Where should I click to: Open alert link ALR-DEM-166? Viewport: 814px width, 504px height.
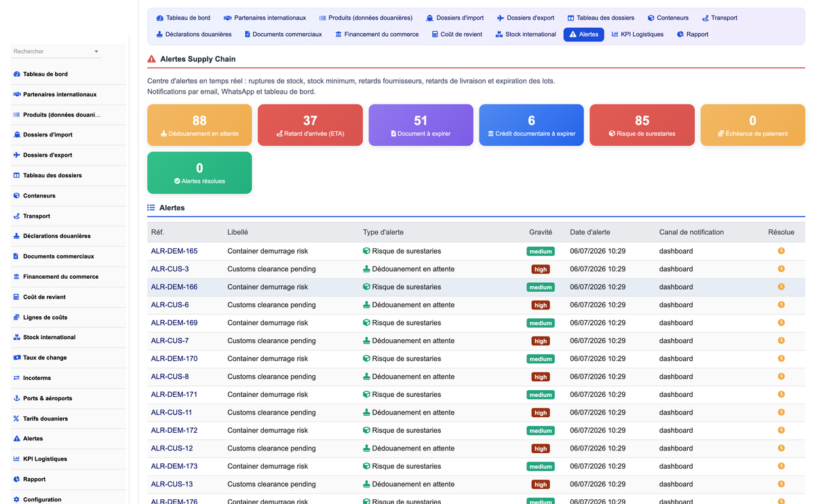click(x=174, y=287)
